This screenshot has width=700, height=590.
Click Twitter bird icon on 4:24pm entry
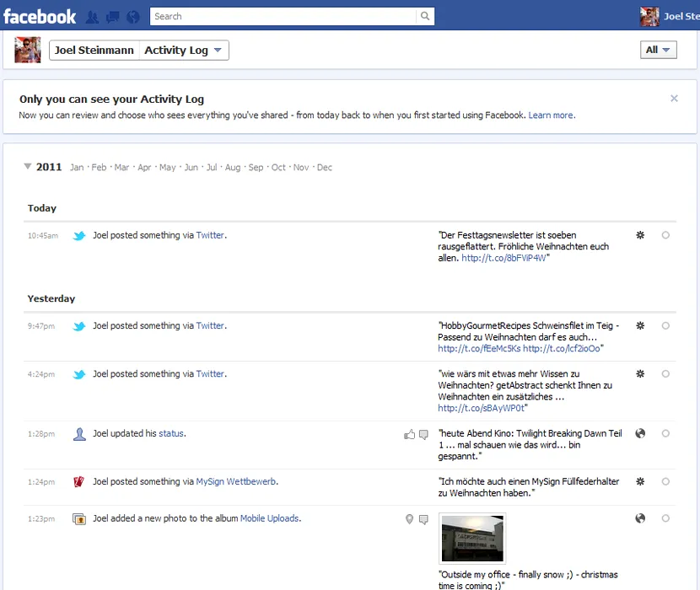point(79,374)
